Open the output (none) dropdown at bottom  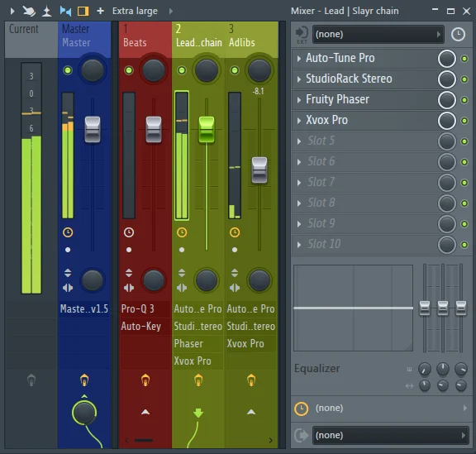(x=390, y=435)
